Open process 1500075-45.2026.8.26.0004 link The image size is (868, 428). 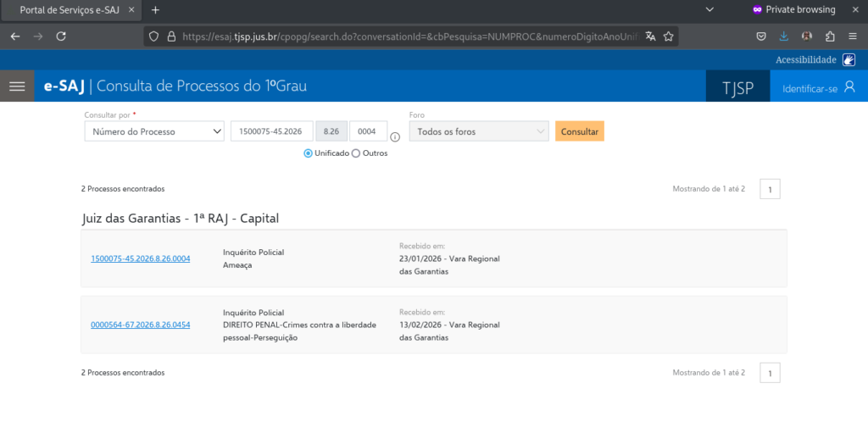[x=141, y=258]
